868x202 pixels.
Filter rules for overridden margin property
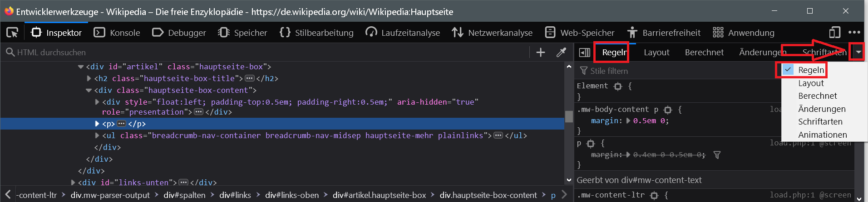click(x=717, y=155)
